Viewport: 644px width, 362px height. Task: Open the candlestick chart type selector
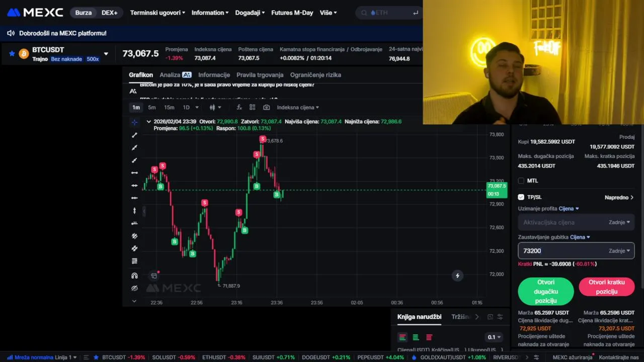pos(215,108)
